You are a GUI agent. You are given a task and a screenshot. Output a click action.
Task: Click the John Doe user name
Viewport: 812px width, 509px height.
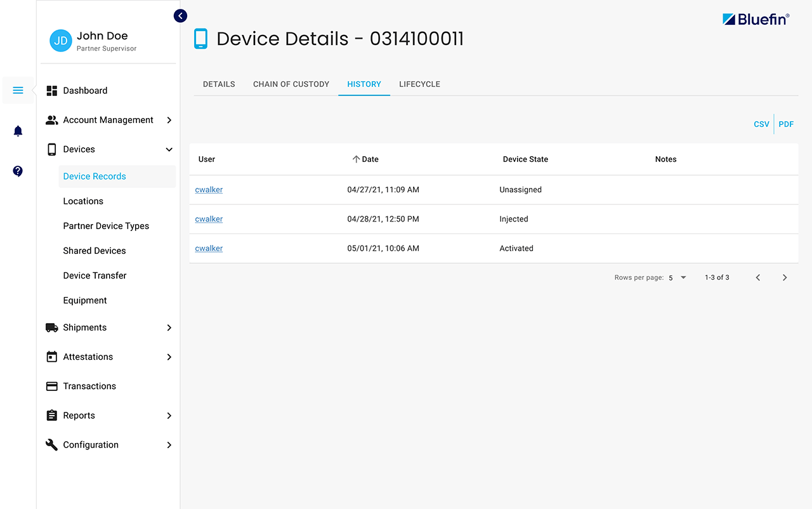[x=102, y=36]
